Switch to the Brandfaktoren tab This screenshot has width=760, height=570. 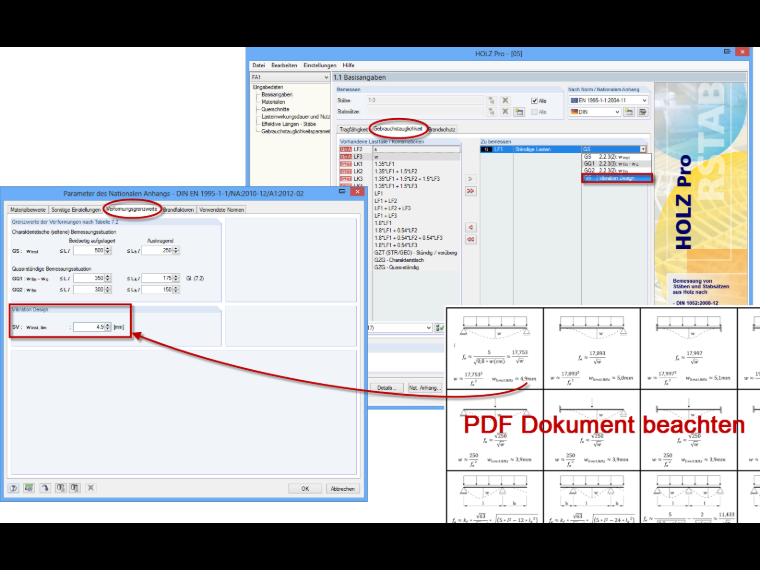178,210
